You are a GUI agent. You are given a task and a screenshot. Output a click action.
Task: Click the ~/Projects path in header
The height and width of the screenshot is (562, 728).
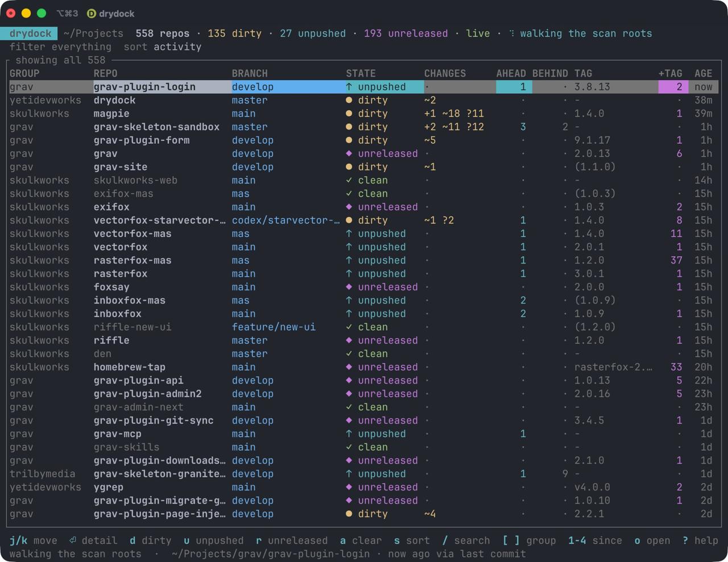[93, 34]
